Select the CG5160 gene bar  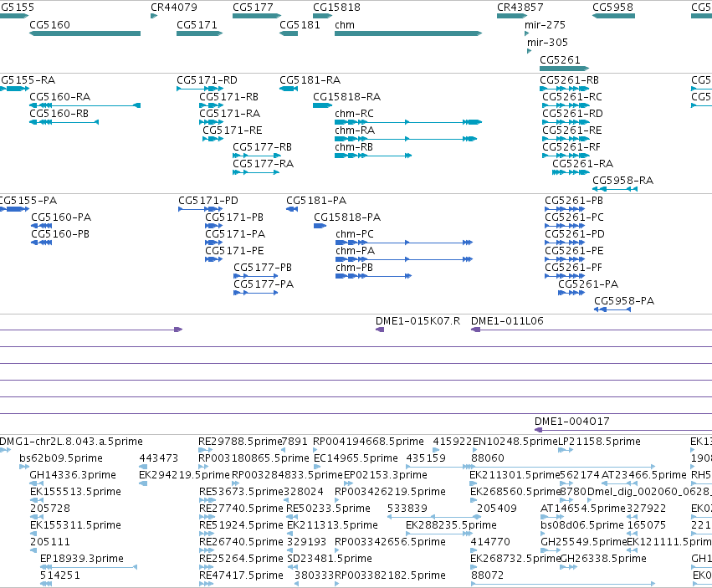(x=85, y=33)
